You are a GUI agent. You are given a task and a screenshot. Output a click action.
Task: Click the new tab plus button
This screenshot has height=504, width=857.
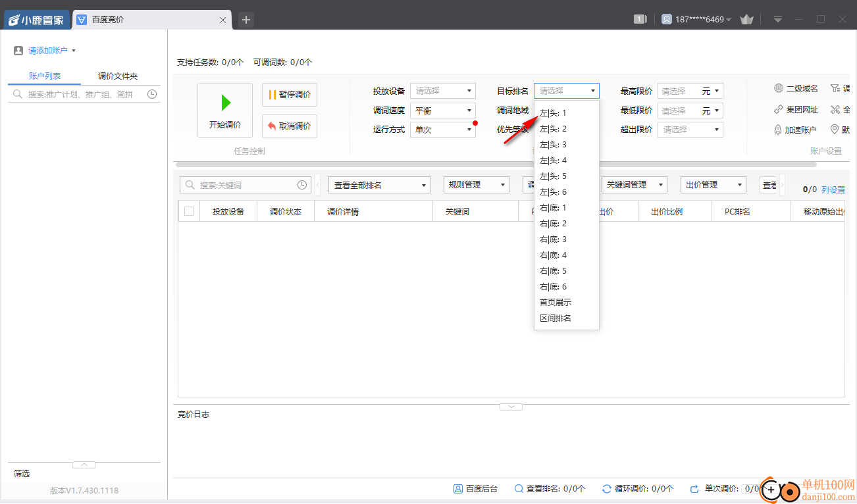click(x=246, y=20)
